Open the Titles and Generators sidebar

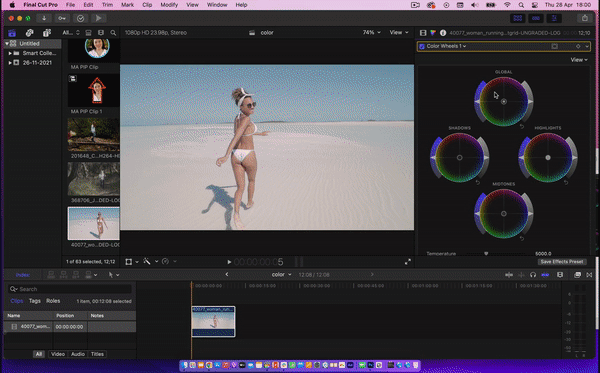coord(47,33)
